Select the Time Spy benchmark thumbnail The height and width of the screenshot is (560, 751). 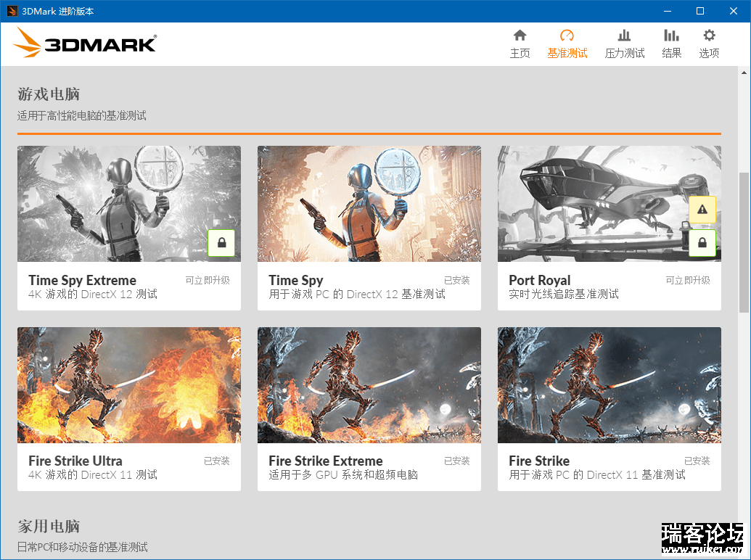tap(369, 204)
